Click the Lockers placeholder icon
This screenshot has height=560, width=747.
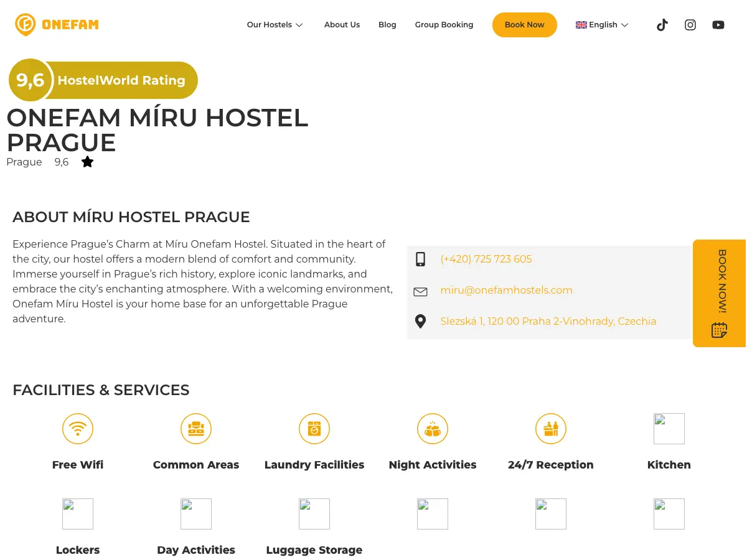tap(78, 514)
